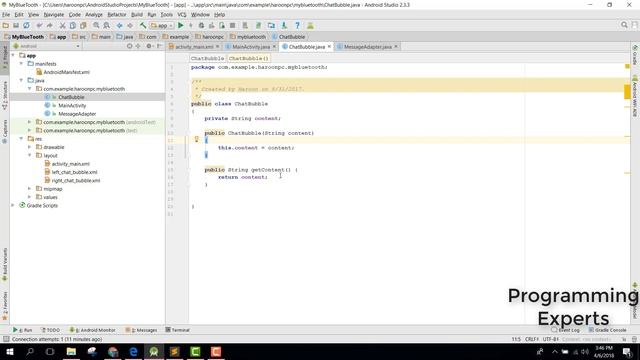Open the Android project view dropdown
640x360 pixels.
click(x=47, y=46)
